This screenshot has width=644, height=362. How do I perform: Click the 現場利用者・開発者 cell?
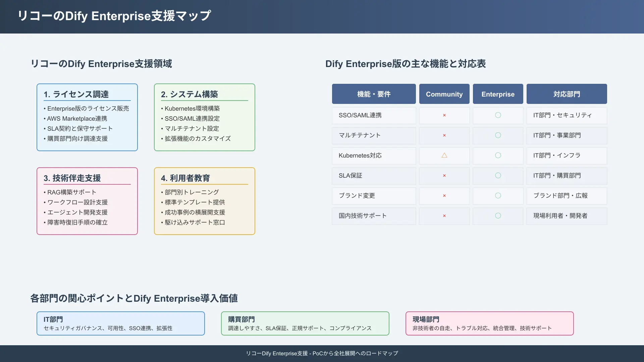567,216
